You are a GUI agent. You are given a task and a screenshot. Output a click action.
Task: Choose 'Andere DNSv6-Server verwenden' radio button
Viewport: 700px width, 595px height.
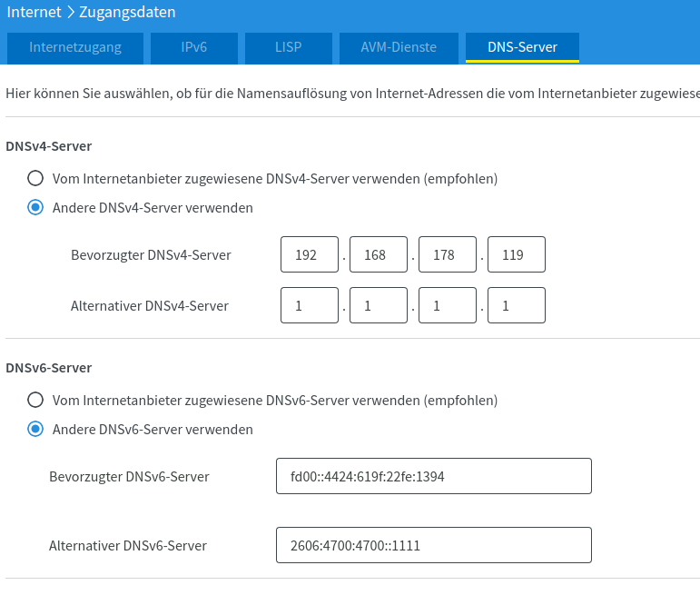(35, 429)
